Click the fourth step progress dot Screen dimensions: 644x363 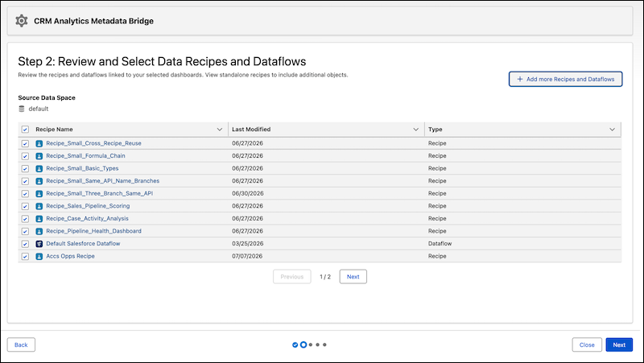(x=317, y=345)
